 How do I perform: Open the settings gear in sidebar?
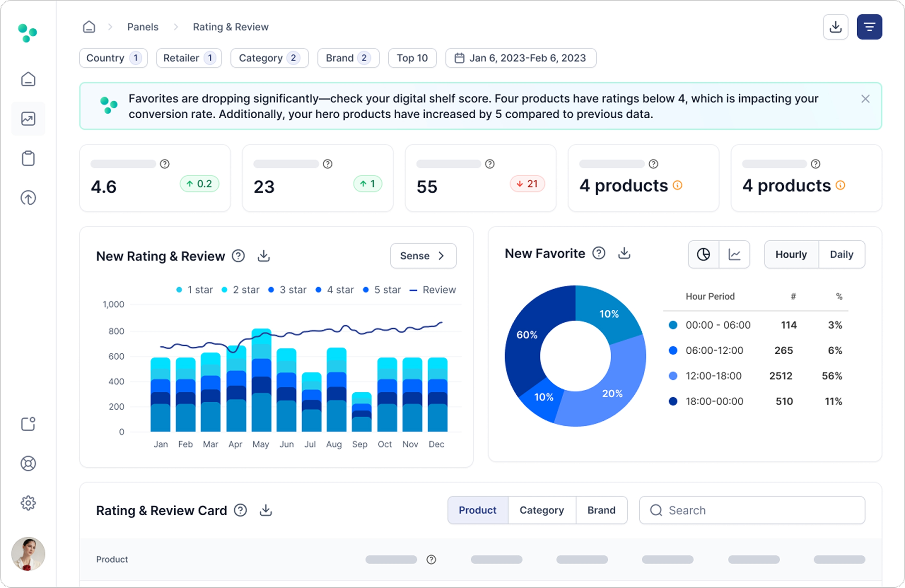click(28, 503)
